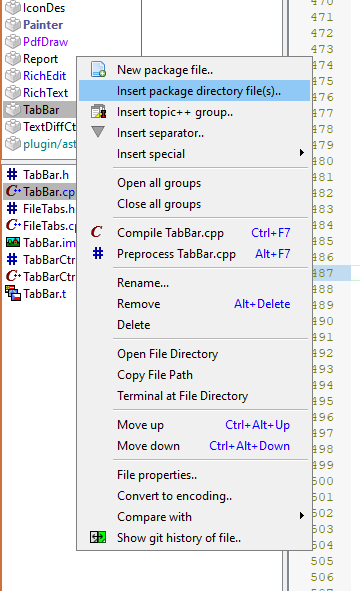This screenshot has width=360, height=591.
Task: Select Move down entry
Action: 194,446
